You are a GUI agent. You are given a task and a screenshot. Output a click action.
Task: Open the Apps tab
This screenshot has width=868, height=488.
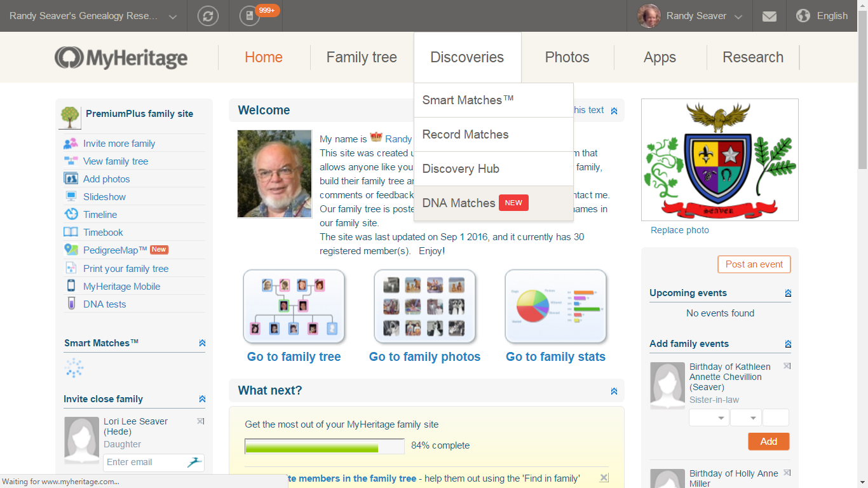tap(660, 57)
